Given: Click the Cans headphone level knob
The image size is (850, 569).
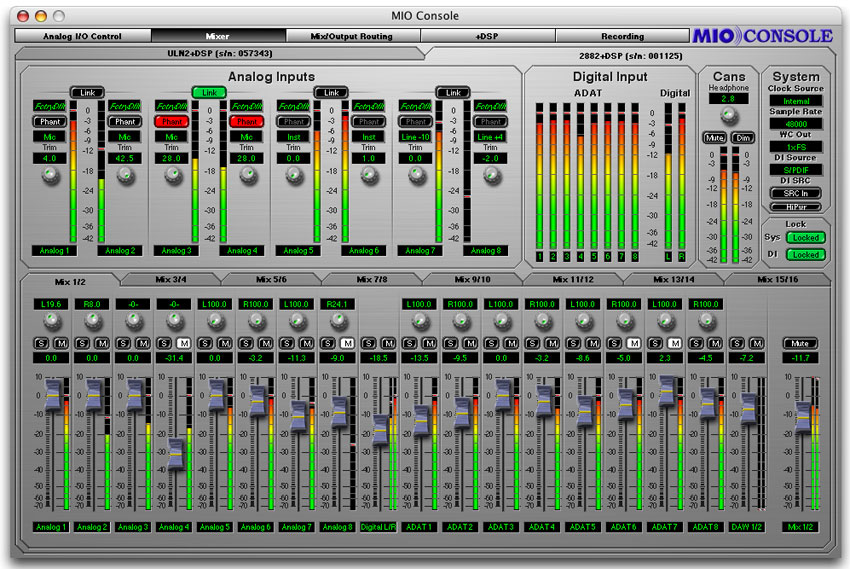Looking at the screenshot, I should 729,115.
